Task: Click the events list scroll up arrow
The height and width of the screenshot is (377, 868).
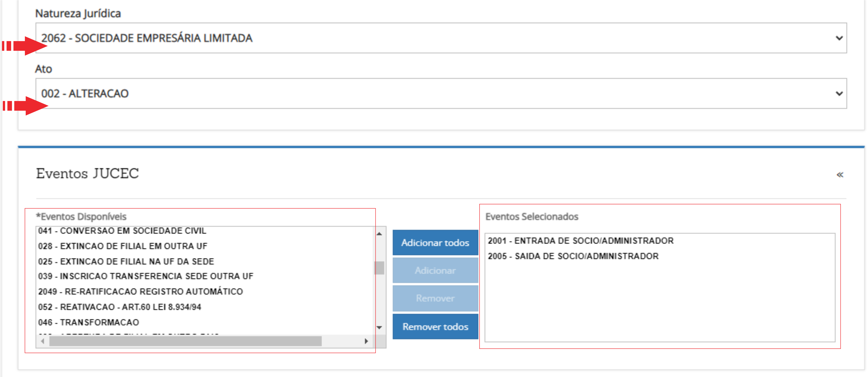Action: click(x=379, y=234)
